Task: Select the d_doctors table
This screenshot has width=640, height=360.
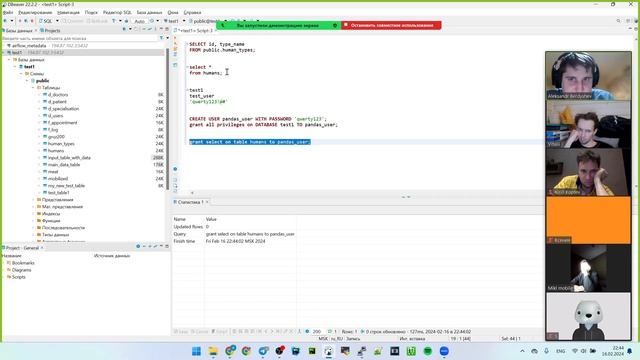Action: click(x=58, y=95)
